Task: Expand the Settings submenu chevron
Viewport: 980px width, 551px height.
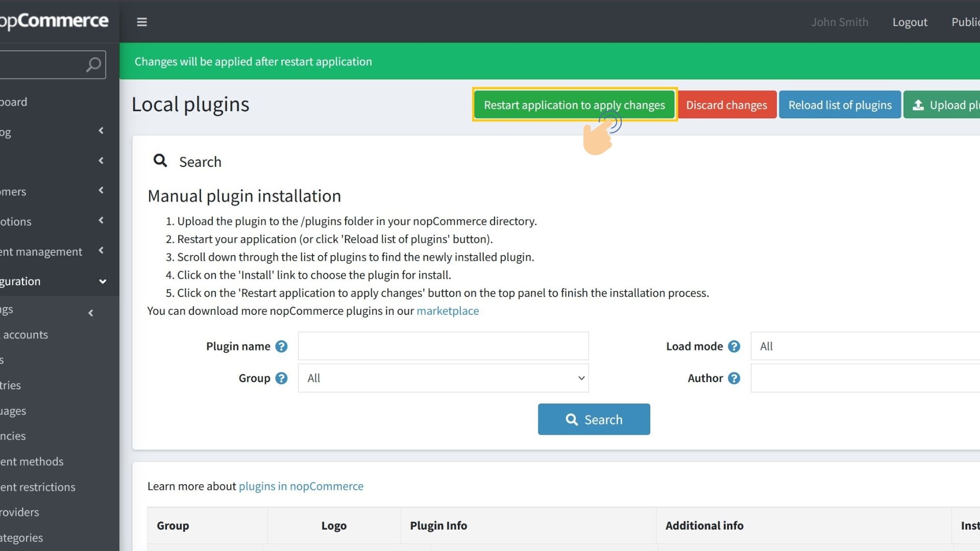Action: (91, 313)
